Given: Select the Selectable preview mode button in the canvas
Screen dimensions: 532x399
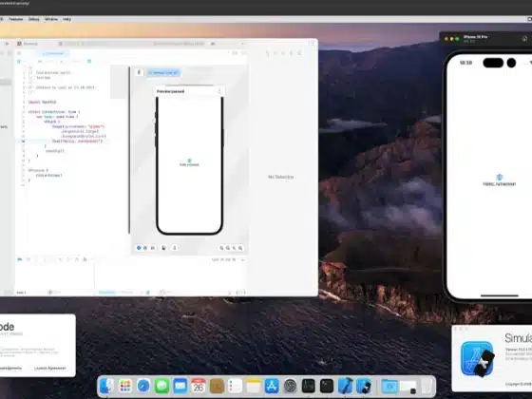Looking at the screenshot, I should pyautogui.click(x=145, y=248).
